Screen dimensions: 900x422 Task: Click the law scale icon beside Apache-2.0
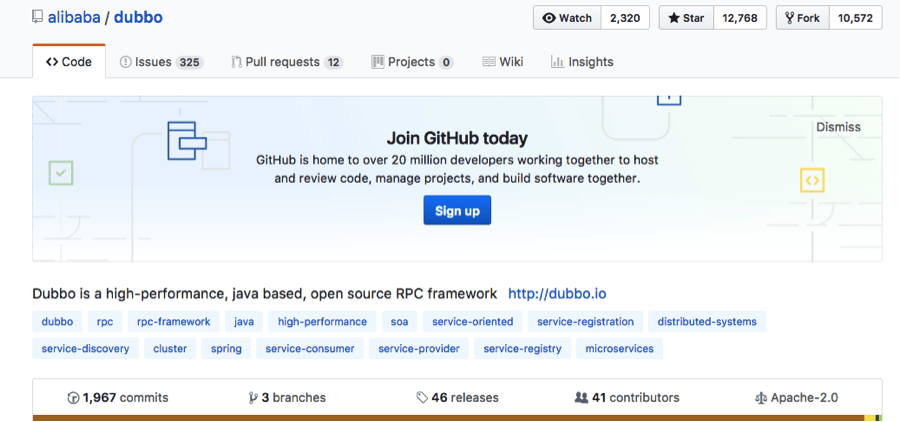(761, 397)
